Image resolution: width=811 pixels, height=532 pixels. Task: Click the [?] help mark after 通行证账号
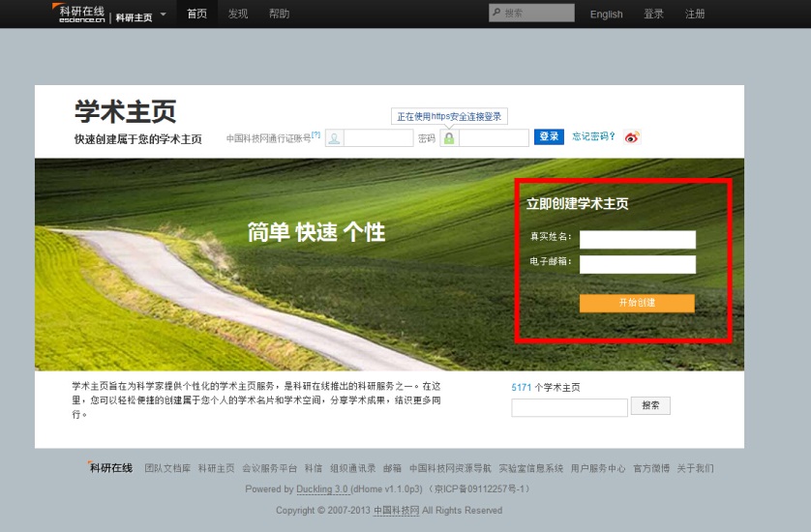coord(315,135)
